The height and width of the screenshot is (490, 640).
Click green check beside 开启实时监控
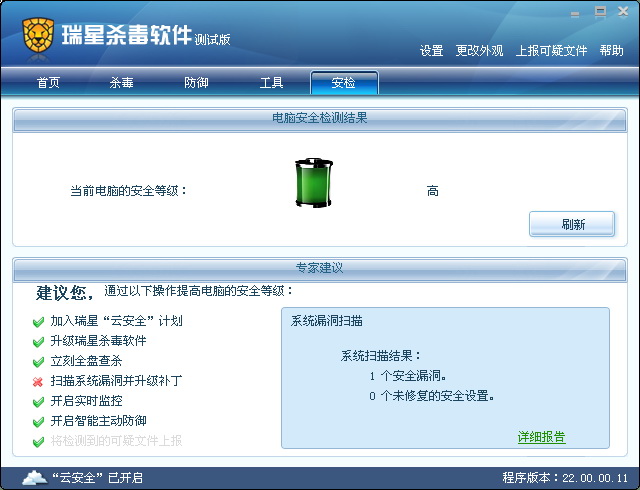[x=38, y=401]
